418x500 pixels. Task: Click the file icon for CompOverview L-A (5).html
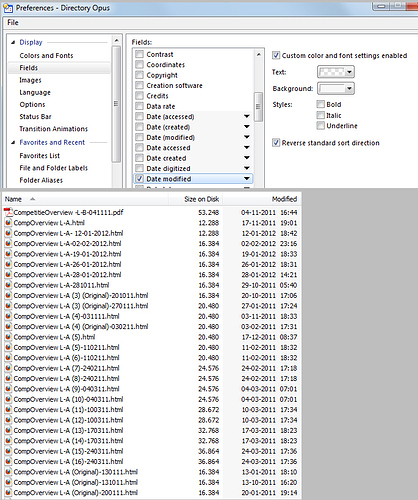click(8, 337)
